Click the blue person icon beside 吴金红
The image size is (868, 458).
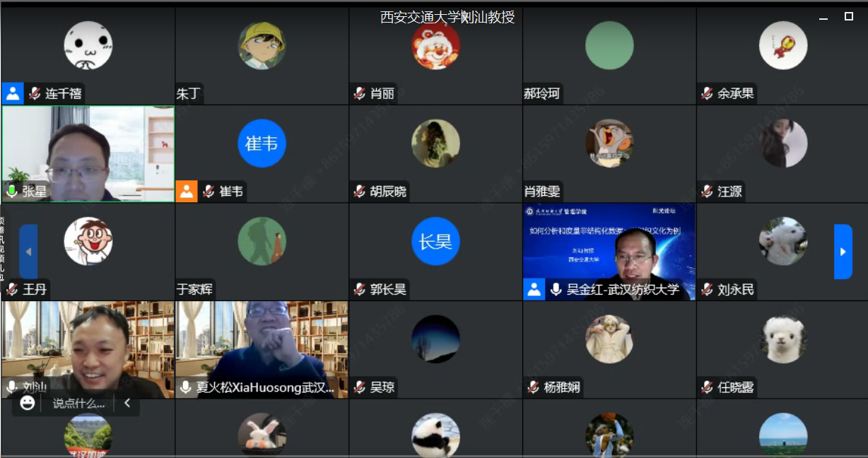pyautogui.click(x=534, y=289)
